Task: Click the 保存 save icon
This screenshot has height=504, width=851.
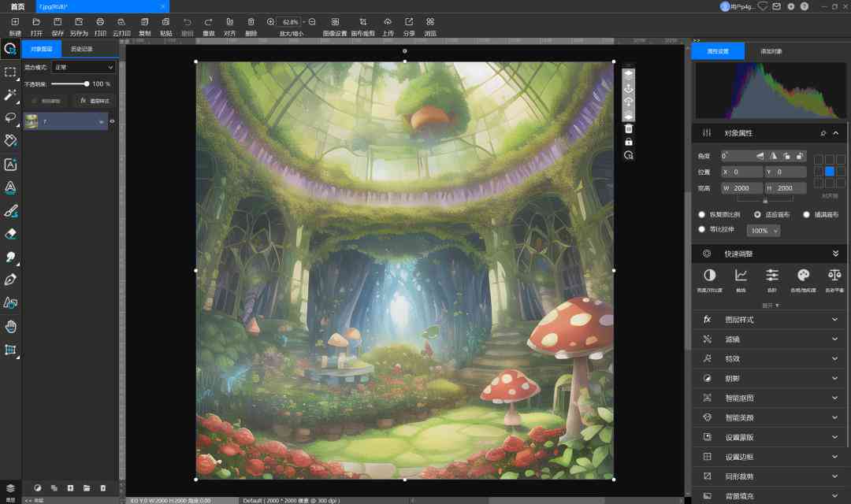Action: 58,22
